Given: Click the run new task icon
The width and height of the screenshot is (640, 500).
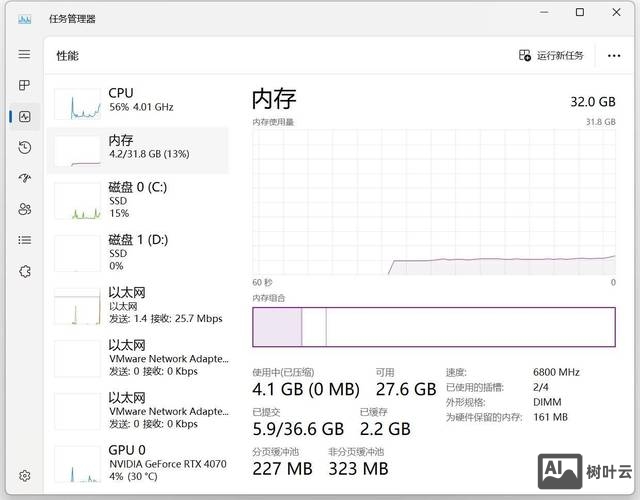Looking at the screenshot, I should pyautogui.click(x=524, y=55).
